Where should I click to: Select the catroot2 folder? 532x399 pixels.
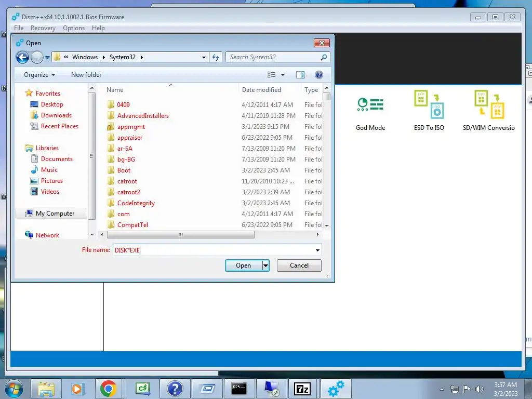pyautogui.click(x=128, y=192)
